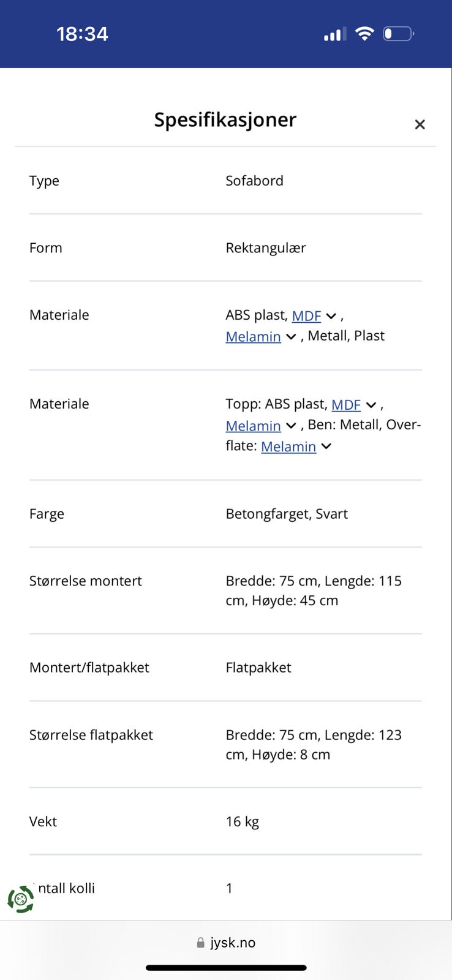Expand chevron beside MDF in Topp row
The image size is (452, 980).
click(371, 405)
